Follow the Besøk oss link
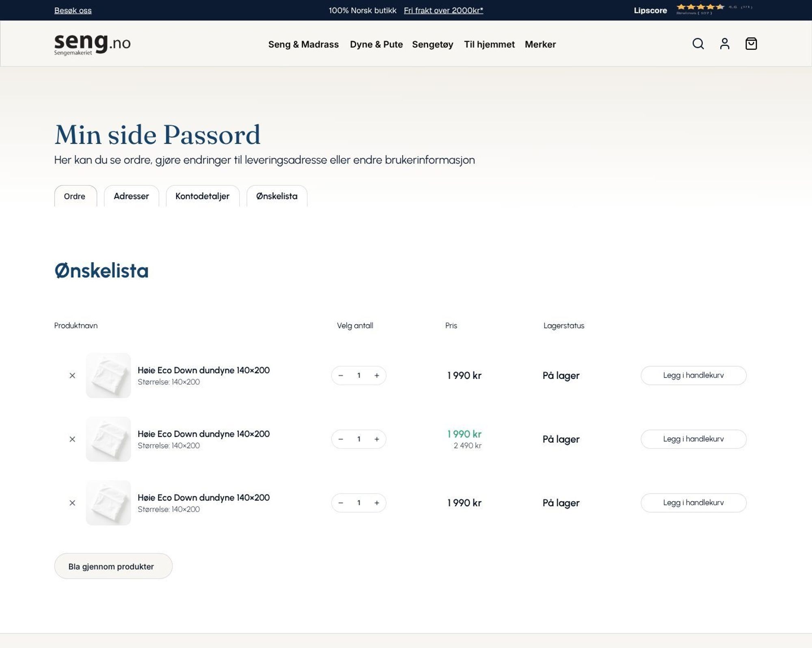 pos(73,10)
